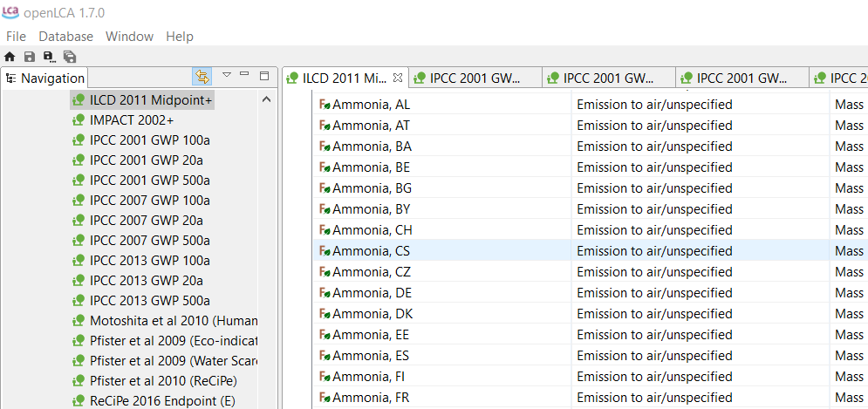Image resolution: width=868 pixels, height=409 pixels.
Task: Select the Ammonia, DE flow row
Action: (x=590, y=293)
